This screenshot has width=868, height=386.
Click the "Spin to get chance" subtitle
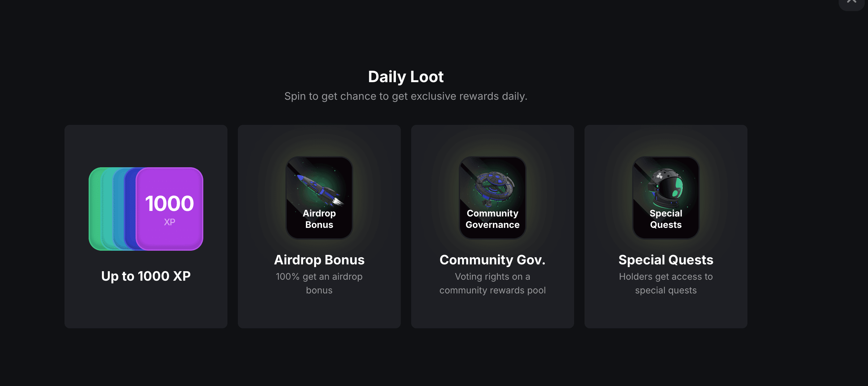(x=406, y=96)
